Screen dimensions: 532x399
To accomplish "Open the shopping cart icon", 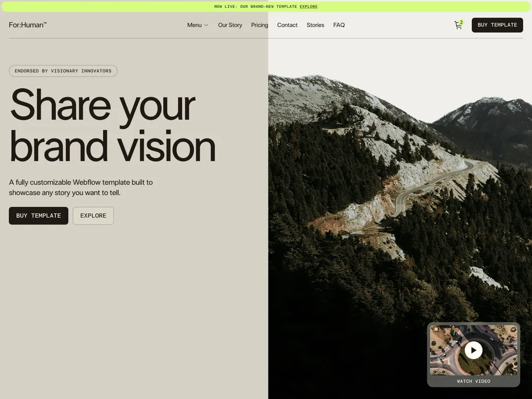I will (457, 25).
